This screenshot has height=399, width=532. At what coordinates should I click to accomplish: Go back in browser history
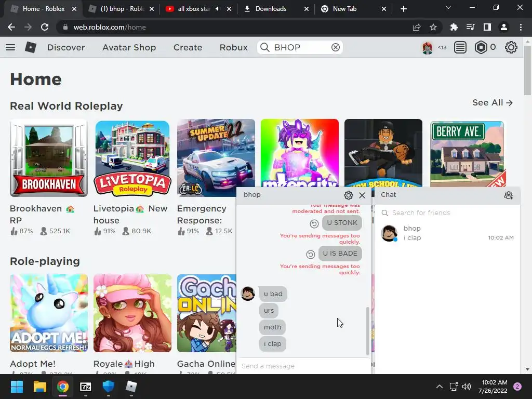point(11,27)
